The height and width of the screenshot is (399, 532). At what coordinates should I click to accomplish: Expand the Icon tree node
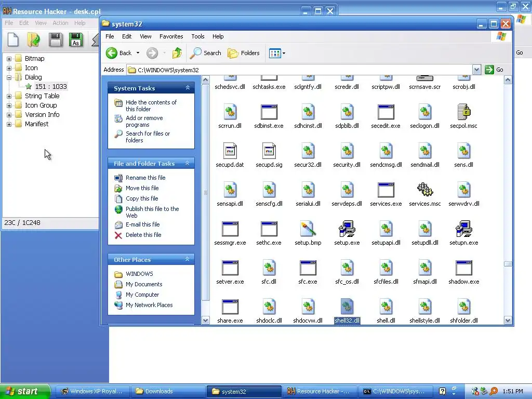point(9,68)
